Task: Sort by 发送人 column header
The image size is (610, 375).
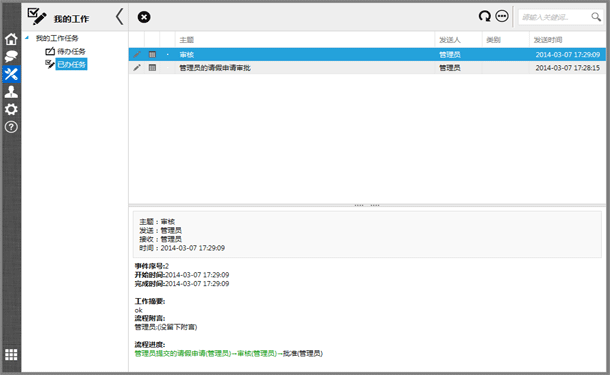Action: (x=450, y=40)
